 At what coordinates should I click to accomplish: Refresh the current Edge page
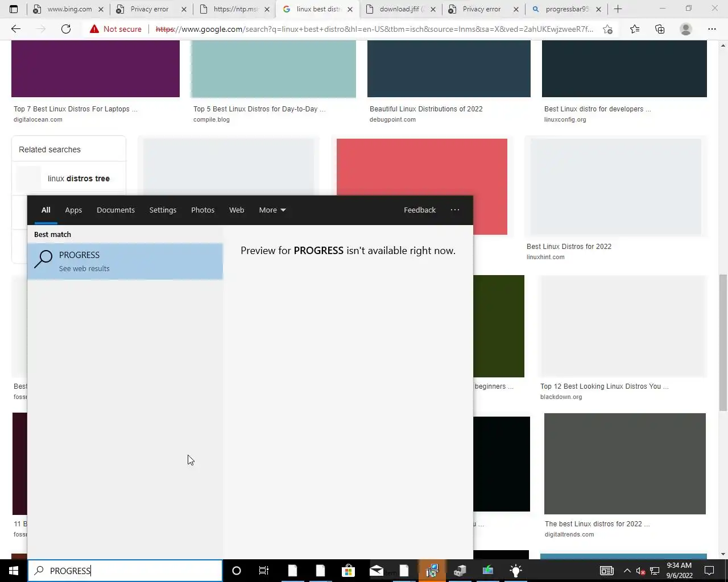(x=66, y=29)
